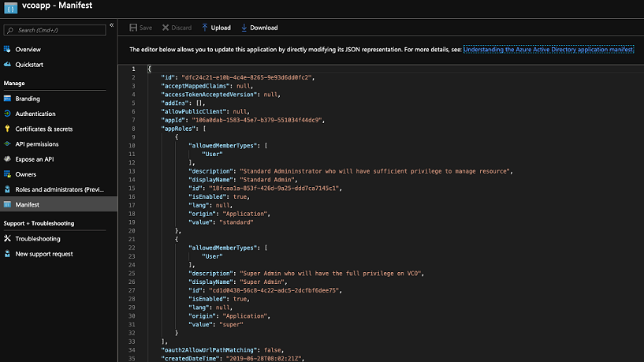Click the API permissions icon
This screenshot has height=362, width=644.
pos(8,144)
